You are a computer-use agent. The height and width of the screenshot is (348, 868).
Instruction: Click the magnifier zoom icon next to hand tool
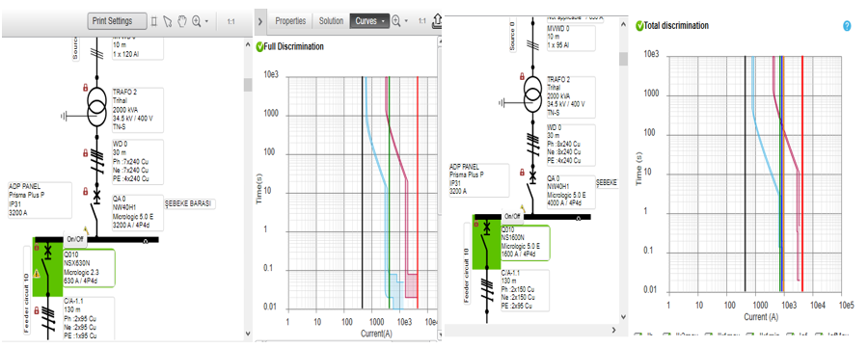point(196,21)
